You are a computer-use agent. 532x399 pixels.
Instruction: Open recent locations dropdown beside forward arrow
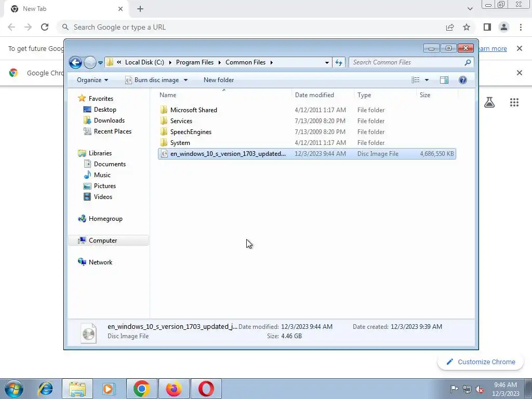pyautogui.click(x=100, y=63)
